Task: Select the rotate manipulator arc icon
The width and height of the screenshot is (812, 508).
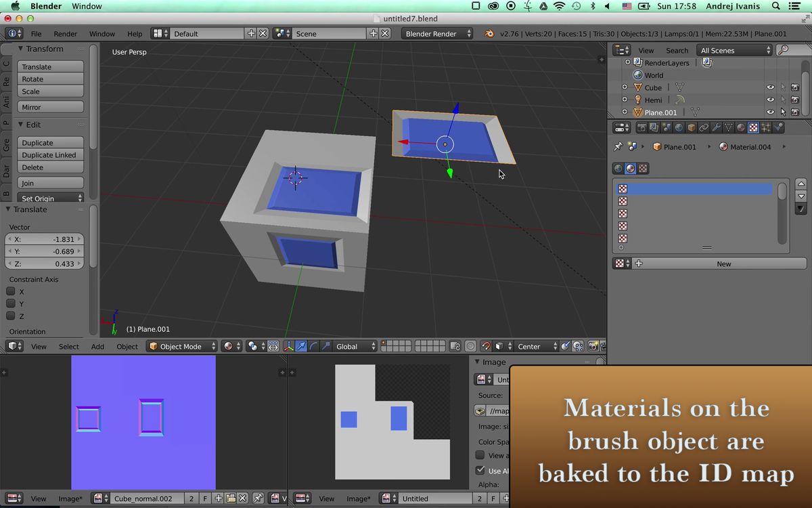Action: pos(313,346)
